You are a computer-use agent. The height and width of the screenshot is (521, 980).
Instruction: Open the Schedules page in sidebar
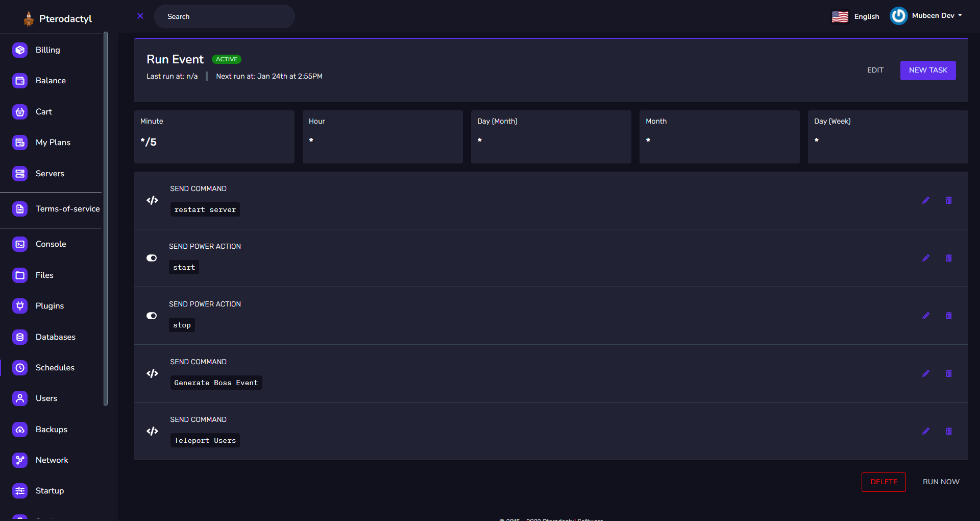55,368
